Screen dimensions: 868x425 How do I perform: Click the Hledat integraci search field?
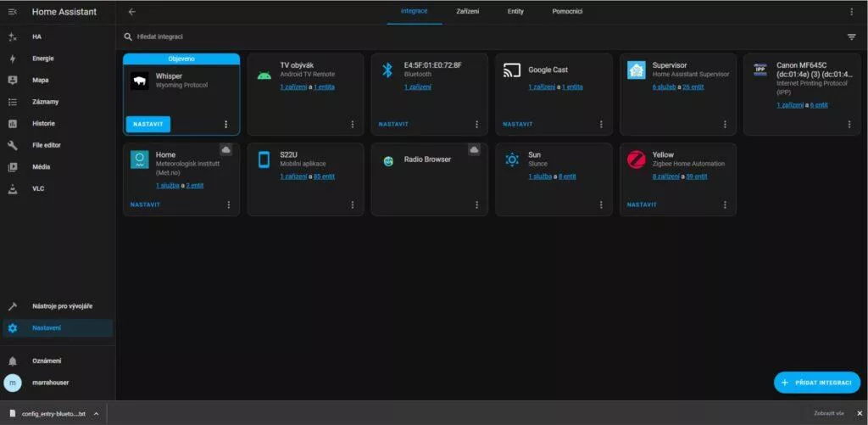click(481, 37)
